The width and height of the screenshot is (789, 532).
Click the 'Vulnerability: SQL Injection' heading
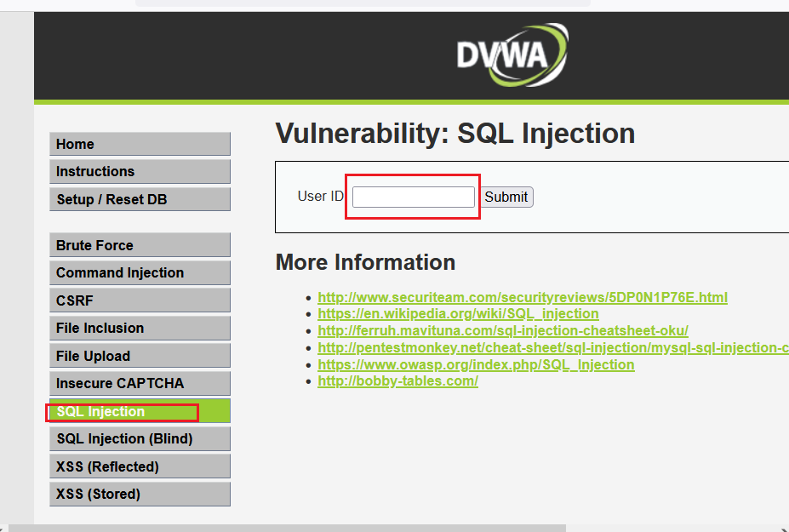point(455,134)
